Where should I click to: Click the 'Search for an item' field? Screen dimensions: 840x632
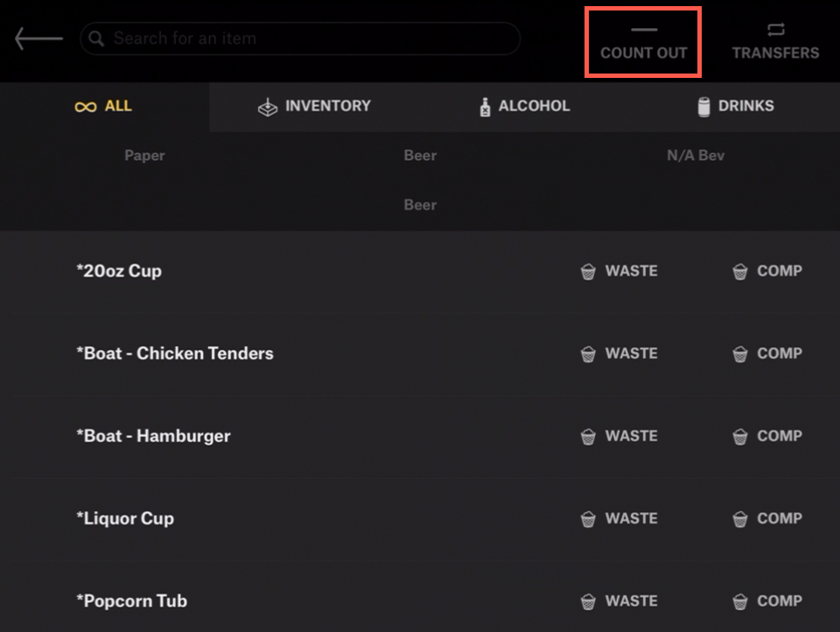pos(306,39)
